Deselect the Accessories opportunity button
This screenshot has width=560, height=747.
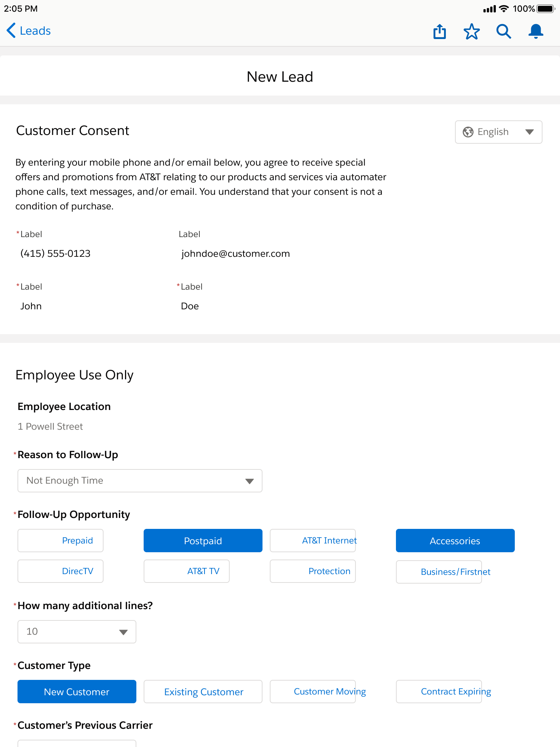455,541
